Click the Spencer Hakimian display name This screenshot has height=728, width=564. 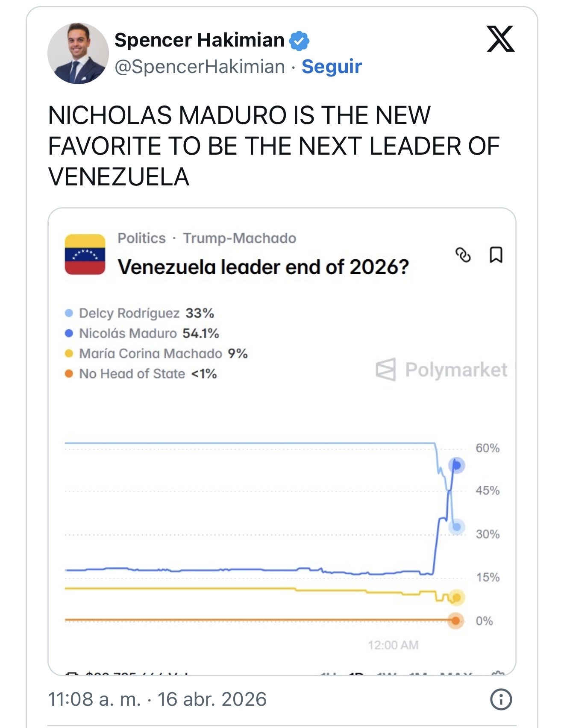coord(199,40)
